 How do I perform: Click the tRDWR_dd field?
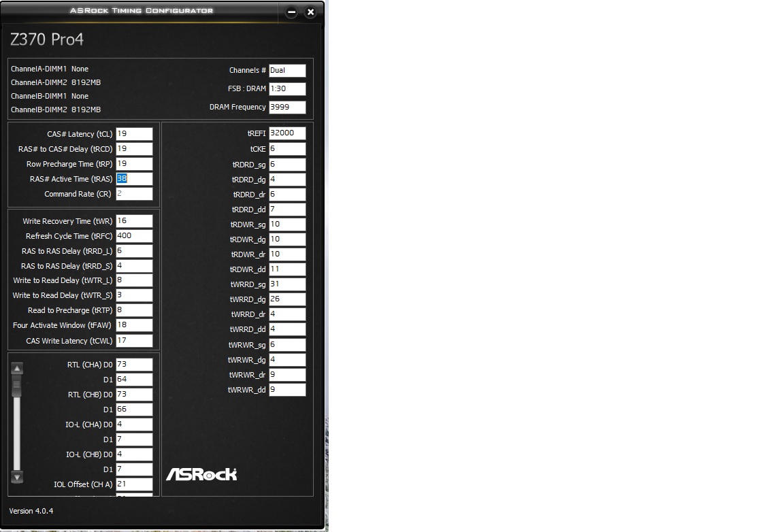[x=287, y=269]
